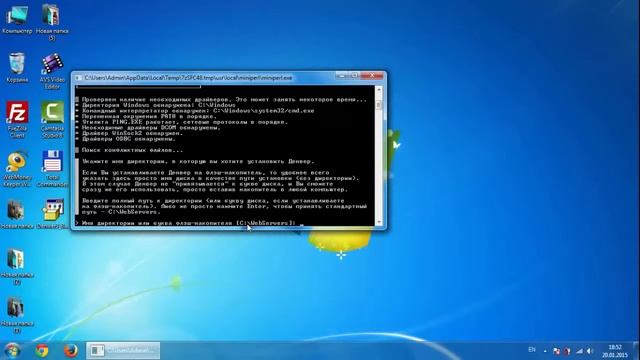The height and width of the screenshot is (360, 640).
Task: Click the red shield tray icon beside flag
Action: [567, 351]
